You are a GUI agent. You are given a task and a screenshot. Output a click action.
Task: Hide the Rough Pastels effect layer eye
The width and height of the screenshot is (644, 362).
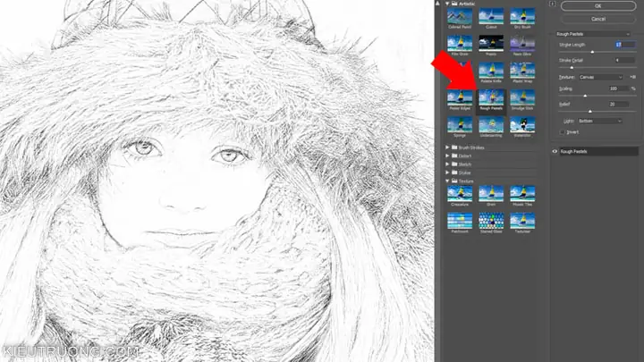click(x=555, y=151)
